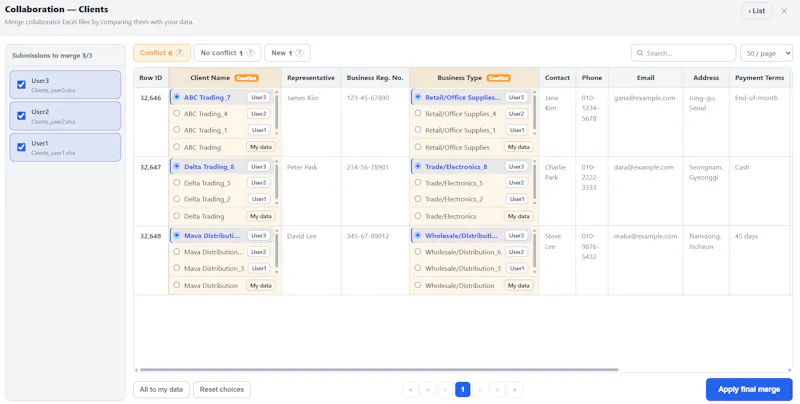Click Apply final merge button
The image size is (800, 404).
[749, 389]
